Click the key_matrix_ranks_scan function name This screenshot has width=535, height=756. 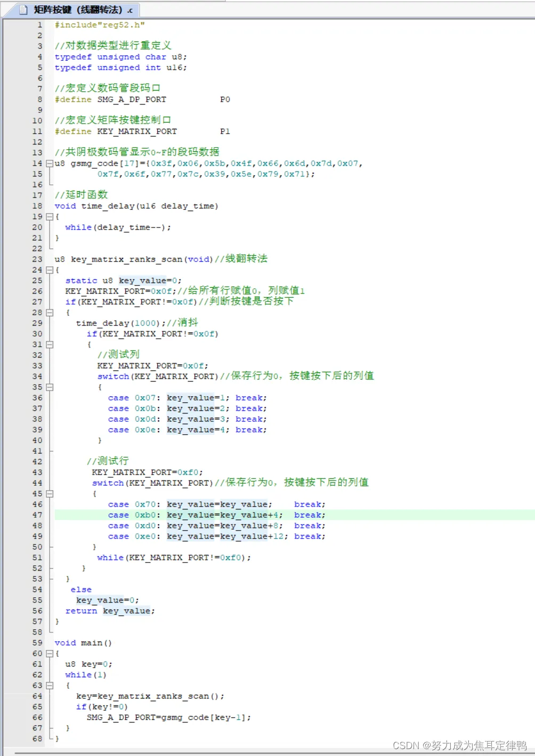(126, 259)
